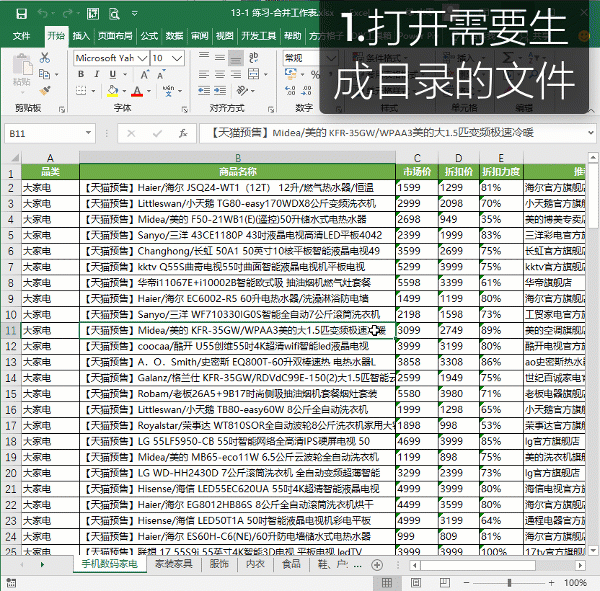This screenshot has height=591, width=600.
Task: Apply the red font color A
Action: (x=137, y=91)
